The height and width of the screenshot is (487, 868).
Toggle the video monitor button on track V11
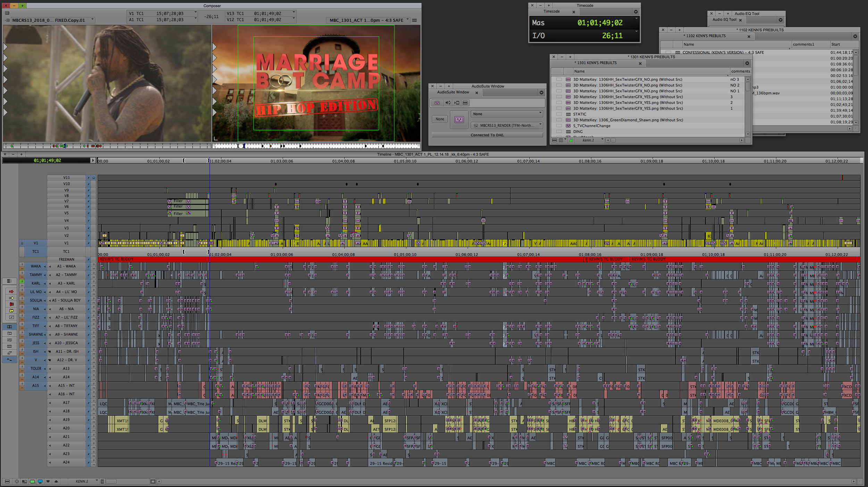point(93,178)
